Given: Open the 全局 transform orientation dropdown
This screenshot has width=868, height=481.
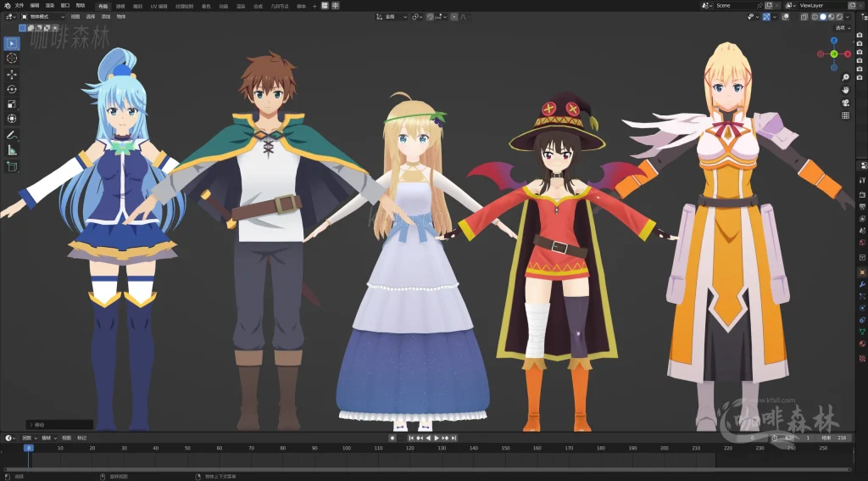Looking at the screenshot, I should pos(392,17).
